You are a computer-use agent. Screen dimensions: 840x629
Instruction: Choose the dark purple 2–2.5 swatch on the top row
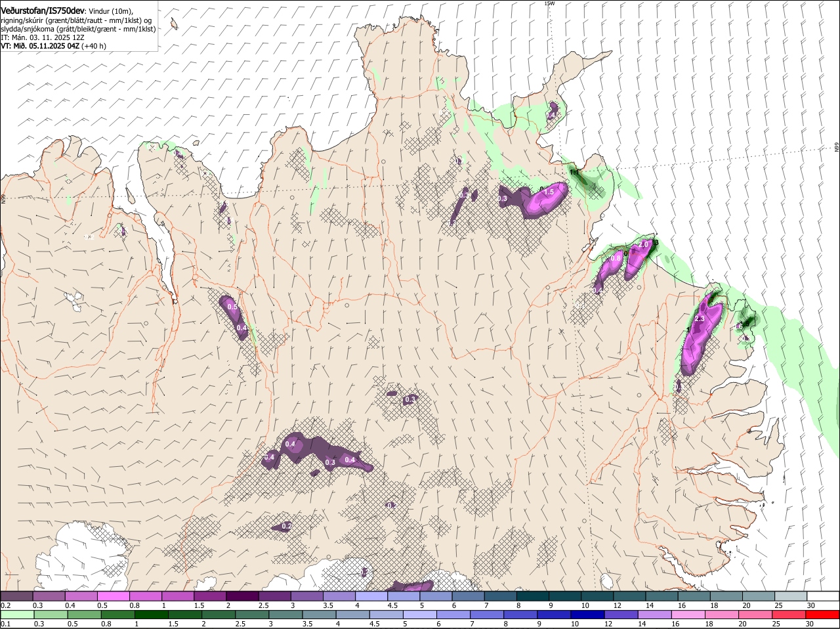point(241,596)
